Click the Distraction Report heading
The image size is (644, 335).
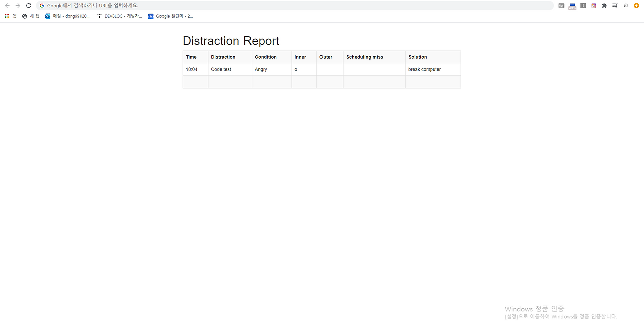click(231, 41)
